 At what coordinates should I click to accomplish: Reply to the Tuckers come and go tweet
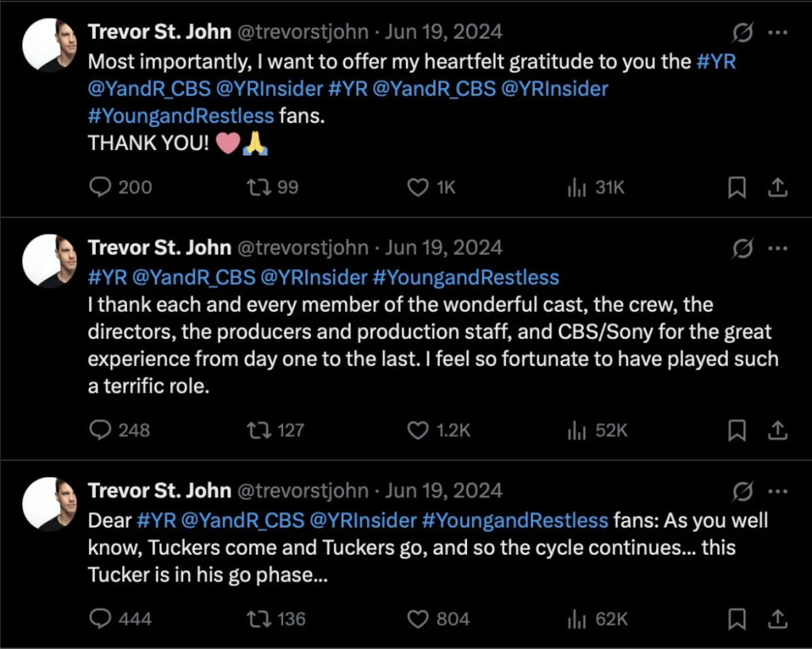tap(99, 619)
